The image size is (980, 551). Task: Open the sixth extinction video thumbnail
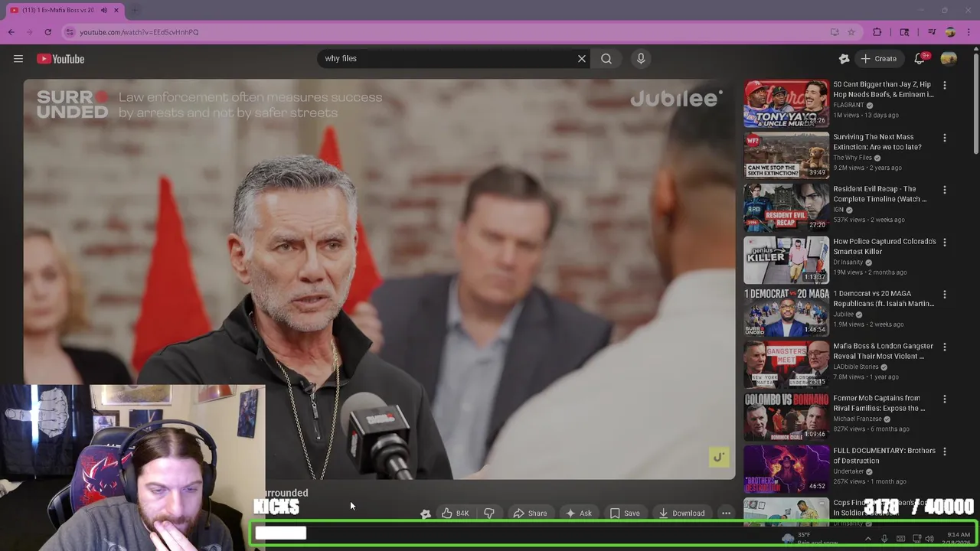pos(786,155)
